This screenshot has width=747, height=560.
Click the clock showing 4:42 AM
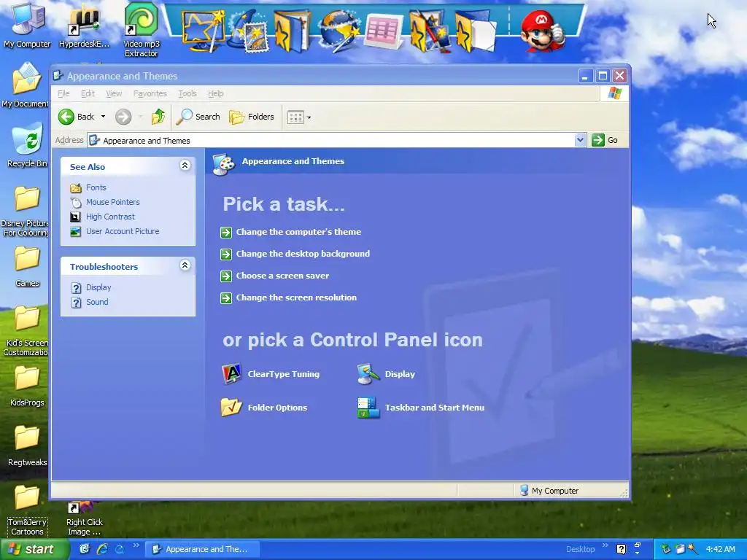pos(720,549)
